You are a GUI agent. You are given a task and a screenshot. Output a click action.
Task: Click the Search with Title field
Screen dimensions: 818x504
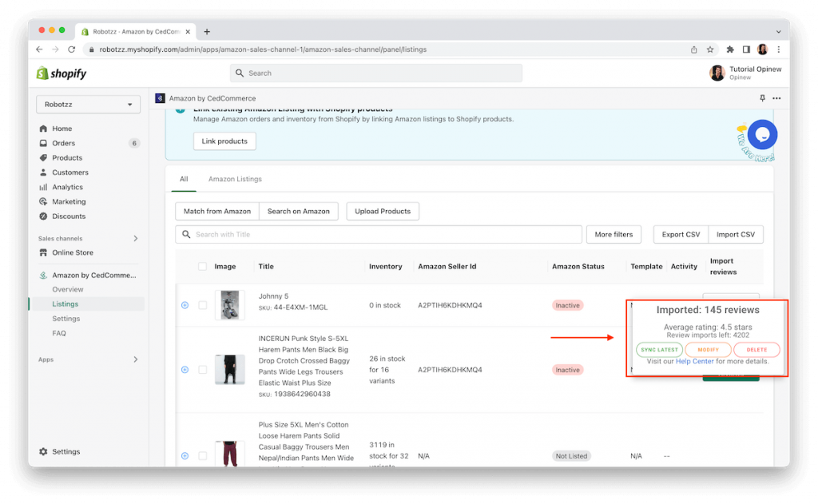379,235
